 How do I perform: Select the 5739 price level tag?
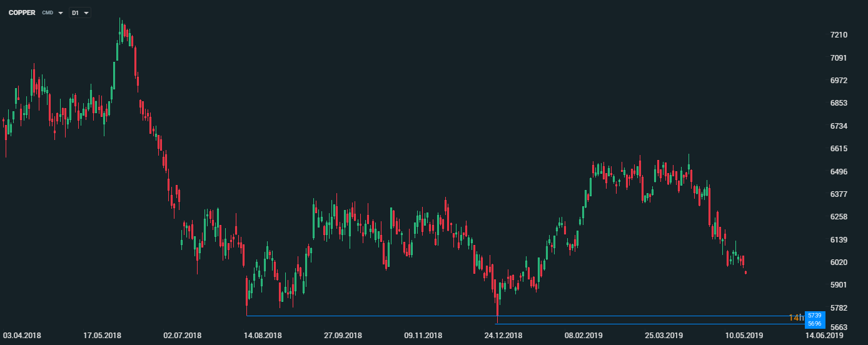[815, 316]
